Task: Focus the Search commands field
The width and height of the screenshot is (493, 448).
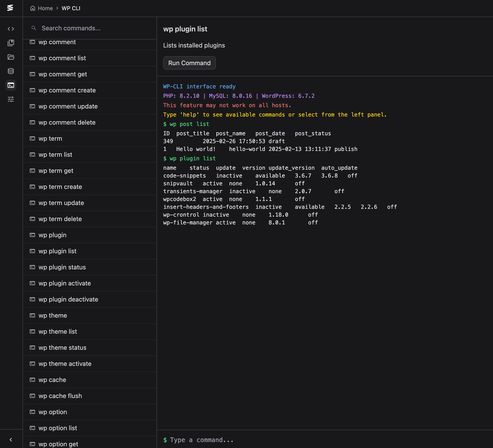Action: [90, 28]
